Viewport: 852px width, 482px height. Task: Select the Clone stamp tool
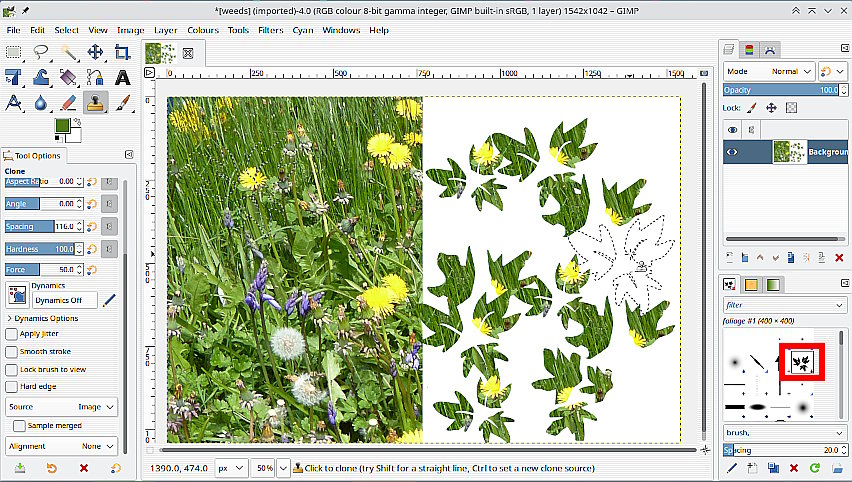point(96,102)
